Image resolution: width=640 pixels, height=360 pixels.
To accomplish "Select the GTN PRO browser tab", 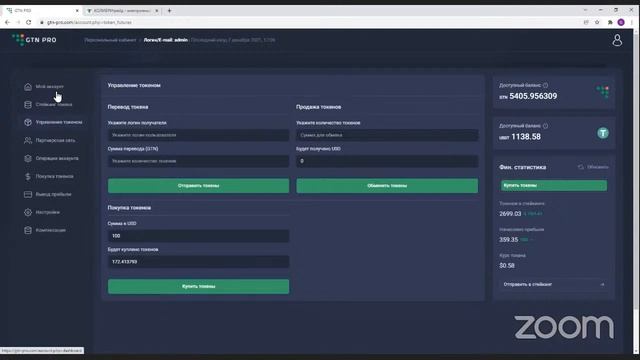I will [41, 11].
